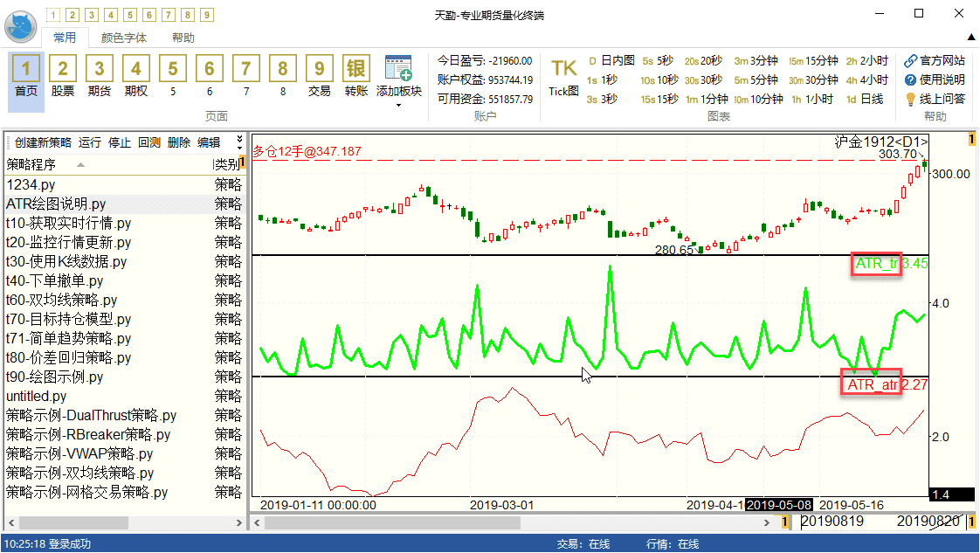Open the 转账 bank transfer icon
Screen dimensions: 980x553
click(356, 69)
